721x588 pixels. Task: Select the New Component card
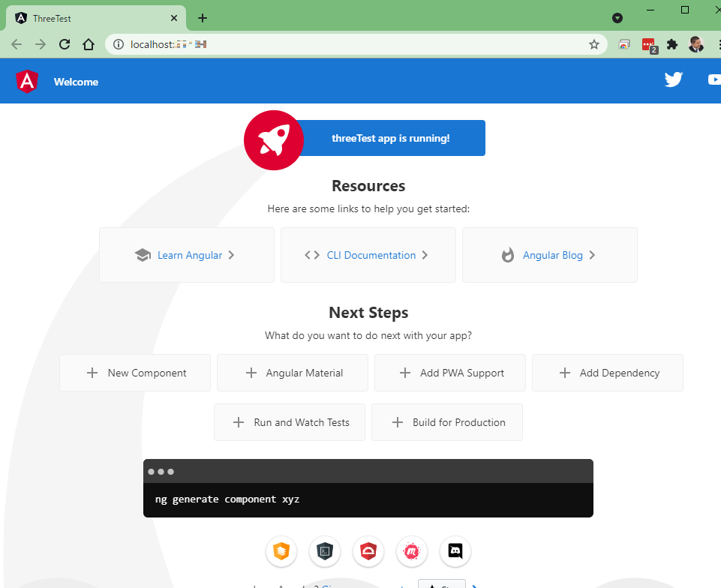135,373
